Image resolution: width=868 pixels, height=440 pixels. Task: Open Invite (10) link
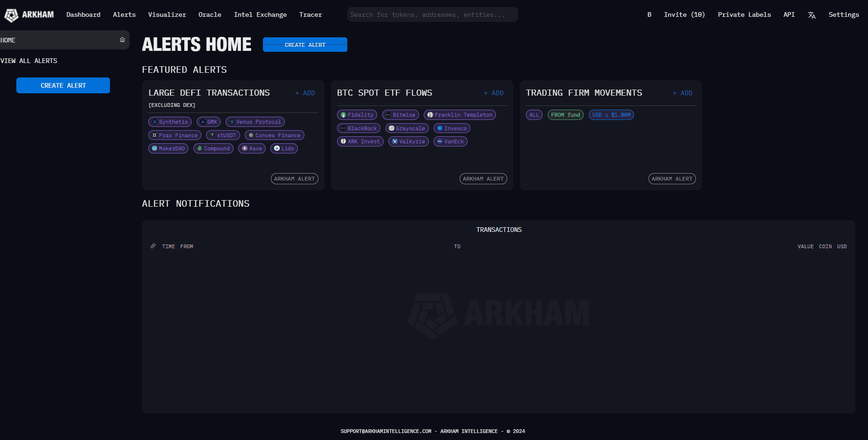click(684, 15)
